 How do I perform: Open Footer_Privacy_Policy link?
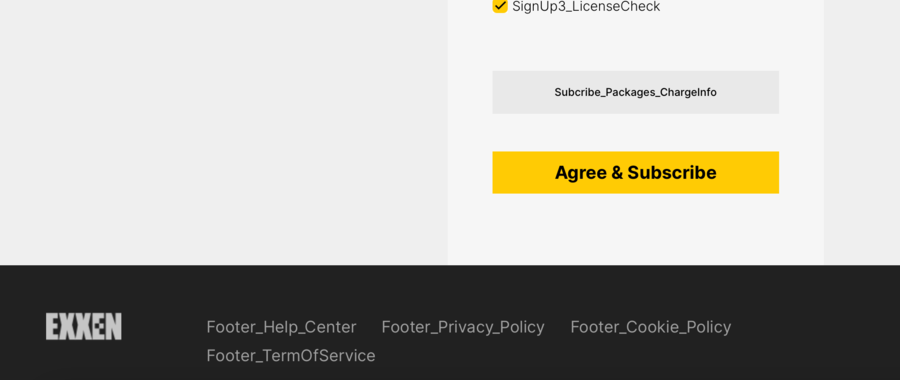(x=463, y=327)
